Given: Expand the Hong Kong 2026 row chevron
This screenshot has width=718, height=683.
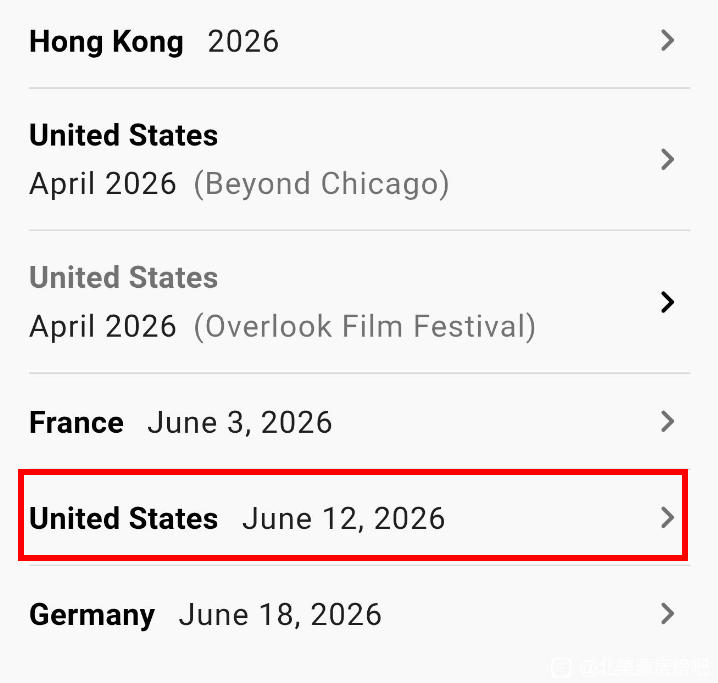Looking at the screenshot, I should pyautogui.click(x=668, y=41).
